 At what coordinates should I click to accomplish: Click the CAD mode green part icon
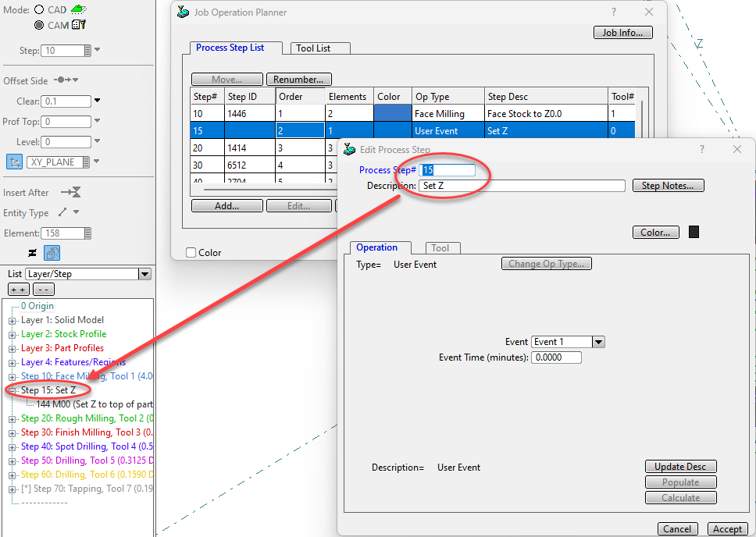(78, 9)
